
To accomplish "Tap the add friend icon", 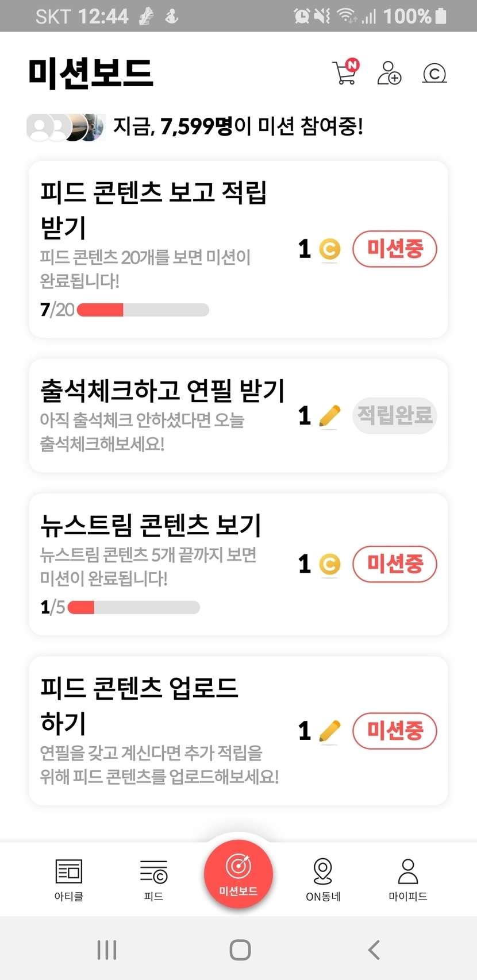I will pos(389,73).
